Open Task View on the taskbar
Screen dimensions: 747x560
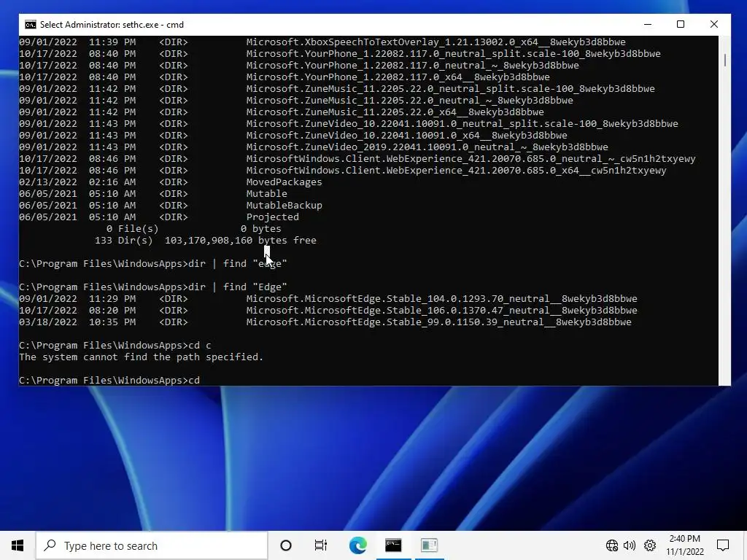tap(321, 545)
